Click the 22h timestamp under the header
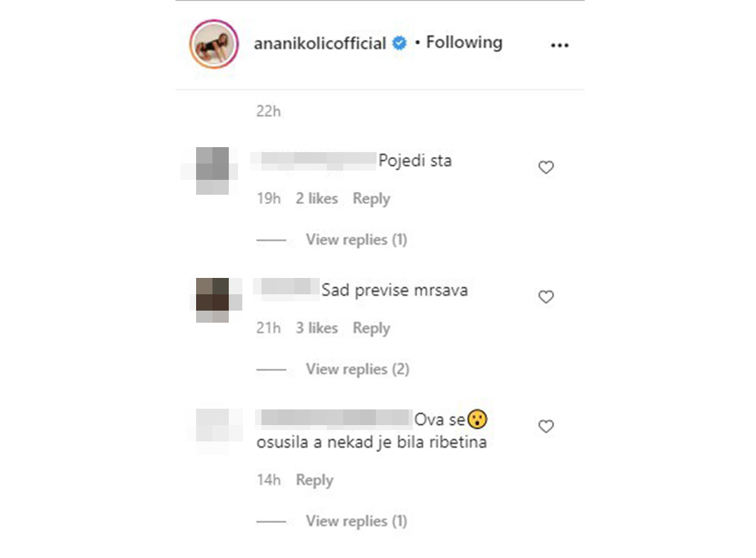This screenshot has height=558, width=756. 268,112
